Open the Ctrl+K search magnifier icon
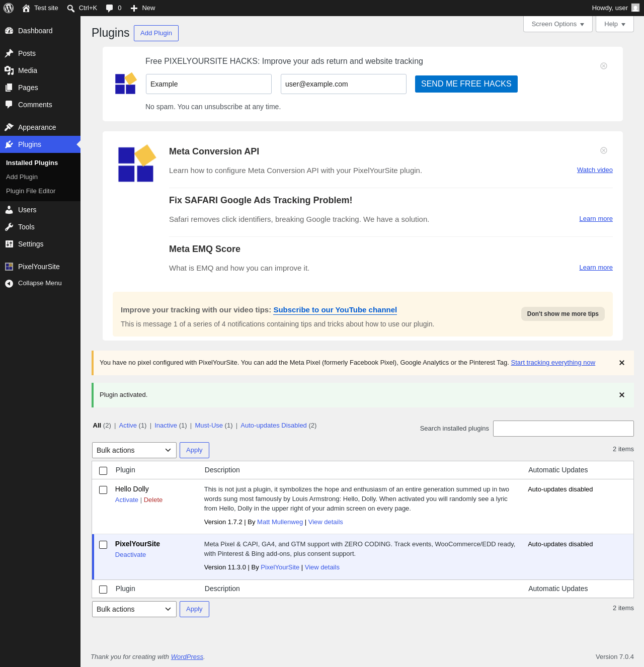This screenshot has height=667, width=644. point(71,9)
